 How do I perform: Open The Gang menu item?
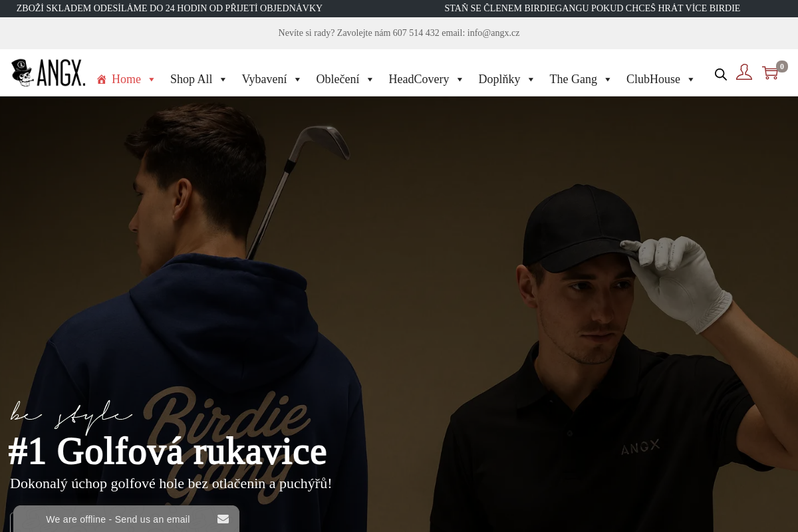coord(573,79)
